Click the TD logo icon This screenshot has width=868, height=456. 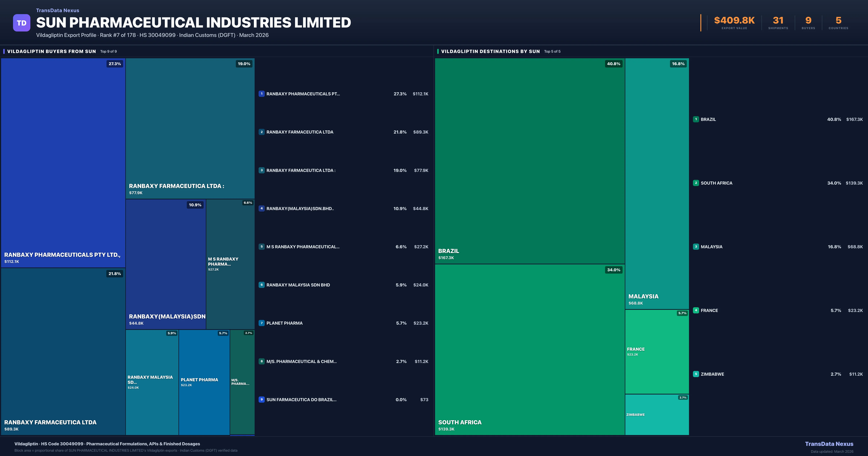pos(22,22)
